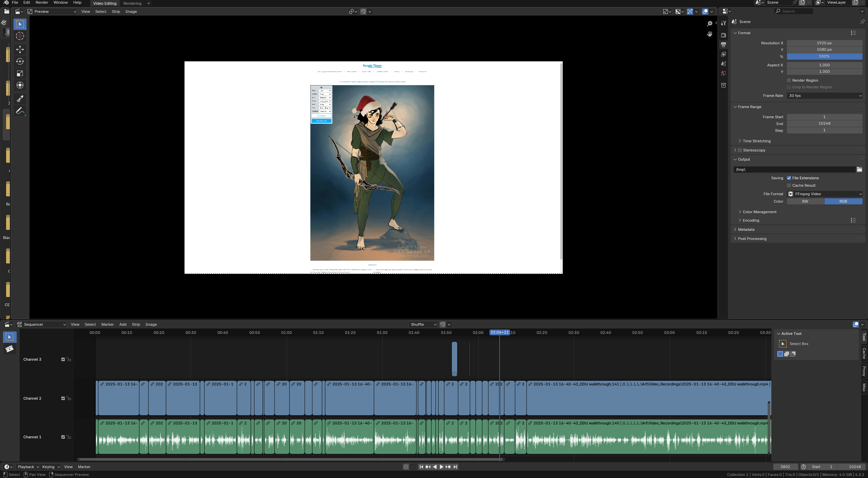The width and height of the screenshot is (868, 478).
Task: Open the sequencer Marker menu
Action: (x=108, y=324)
